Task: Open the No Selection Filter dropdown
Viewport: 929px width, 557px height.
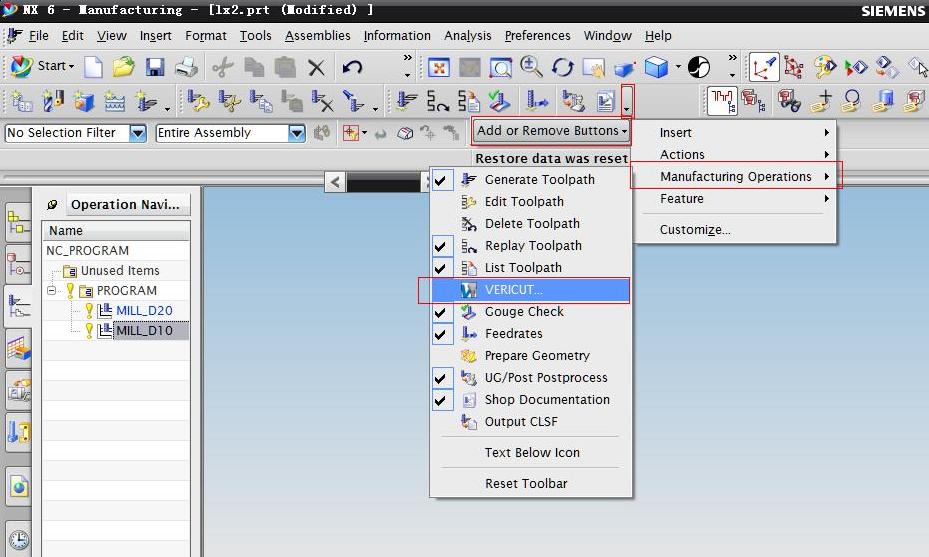Action: tap(137, 133)
